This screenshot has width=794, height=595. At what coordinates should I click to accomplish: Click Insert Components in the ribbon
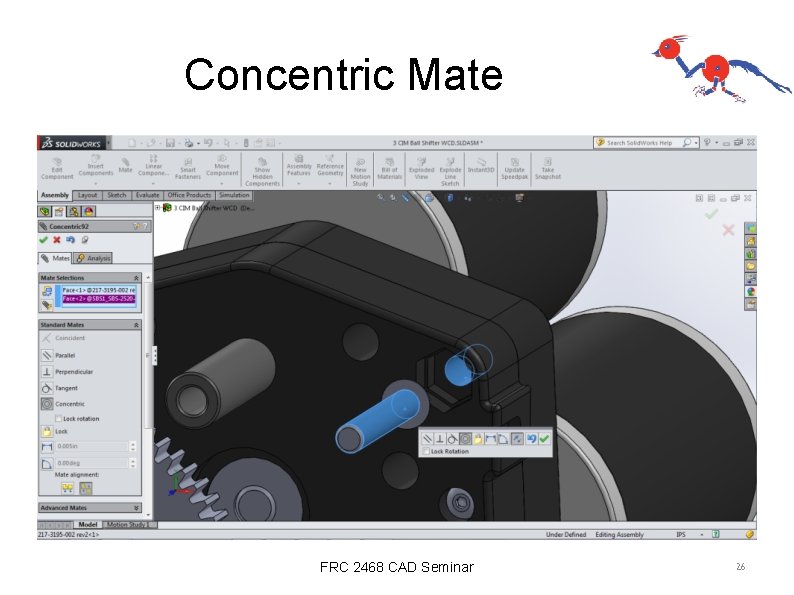96,166
